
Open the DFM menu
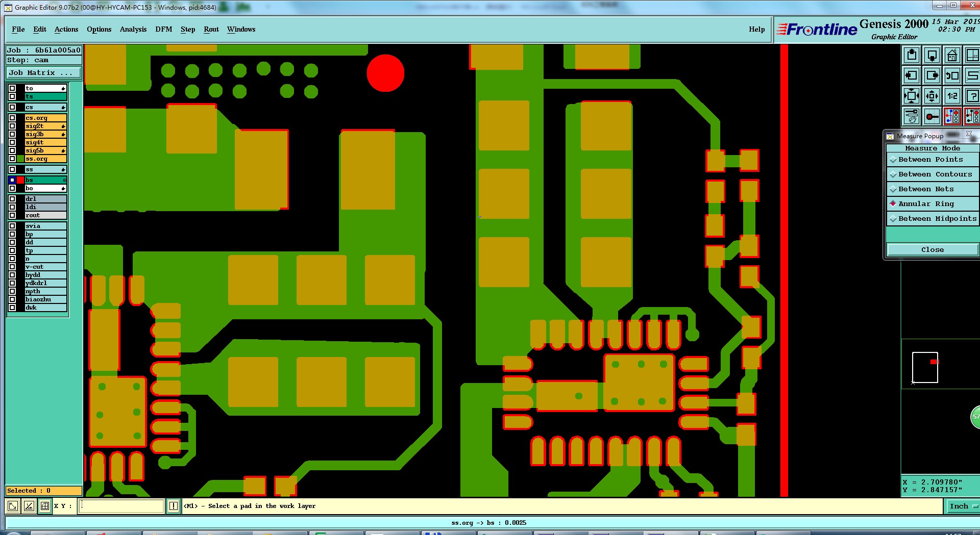click(x=164, y=30)
